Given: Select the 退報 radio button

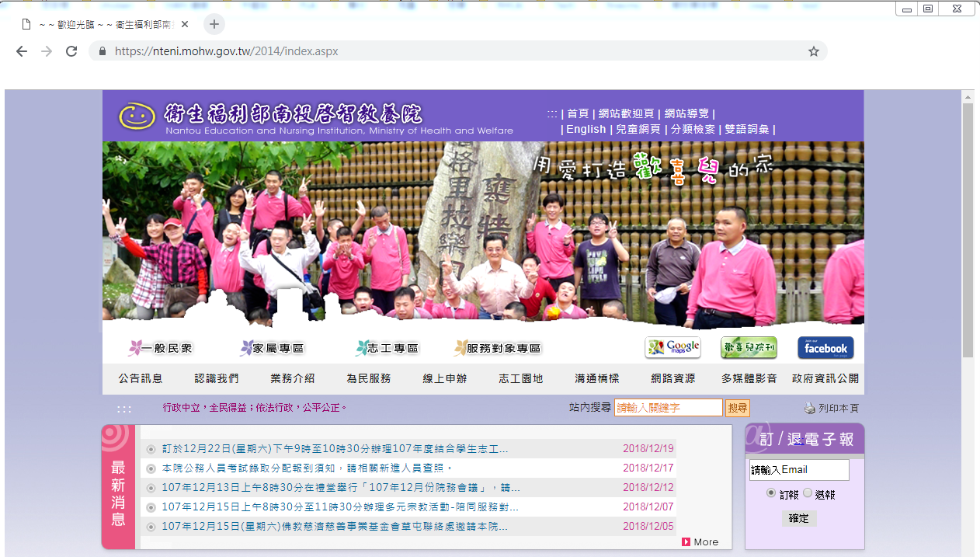Looking at the screenshot, I should [x=808, y=493].
